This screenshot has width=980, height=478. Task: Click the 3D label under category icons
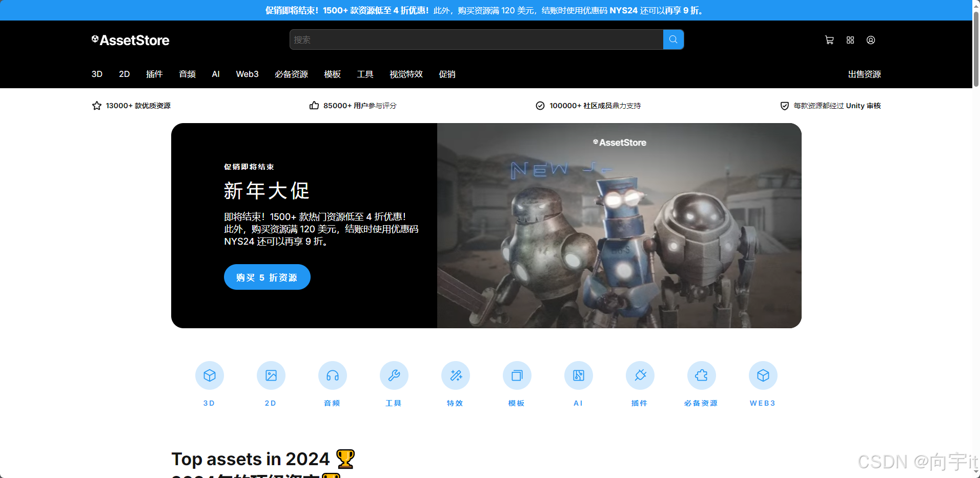209,403
